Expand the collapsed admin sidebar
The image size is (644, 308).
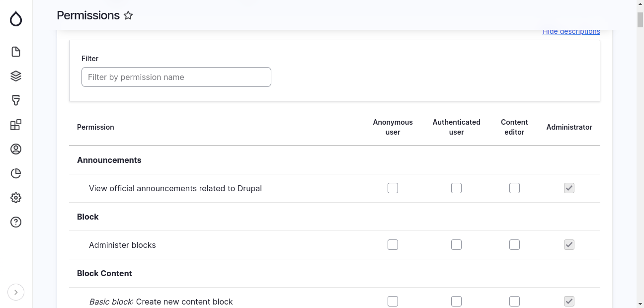pyautogui.click(x=15, y=292)
